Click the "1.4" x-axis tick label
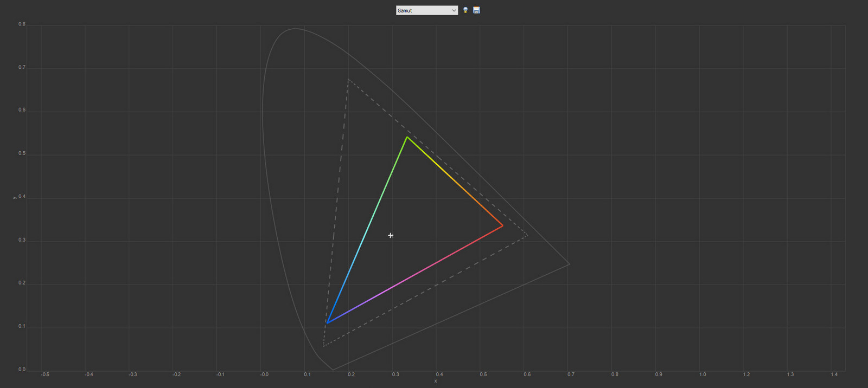Screen dimensions: 868x388 834,374
